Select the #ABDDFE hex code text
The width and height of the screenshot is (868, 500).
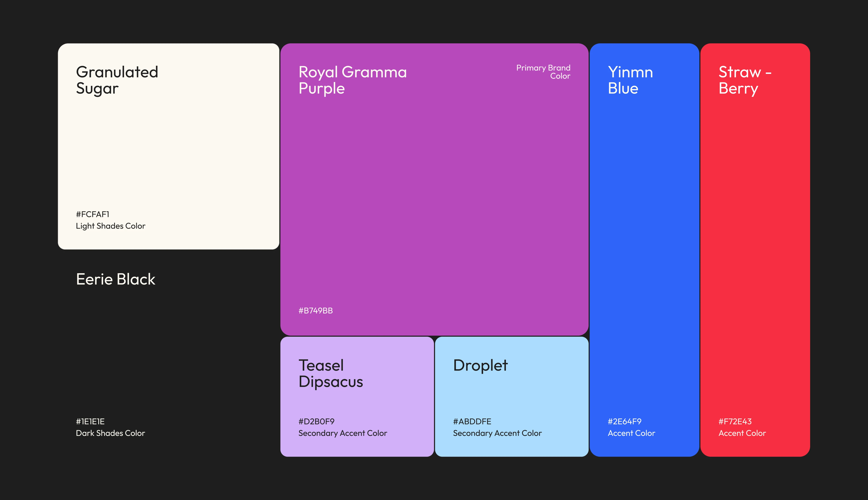pos(472,421)
